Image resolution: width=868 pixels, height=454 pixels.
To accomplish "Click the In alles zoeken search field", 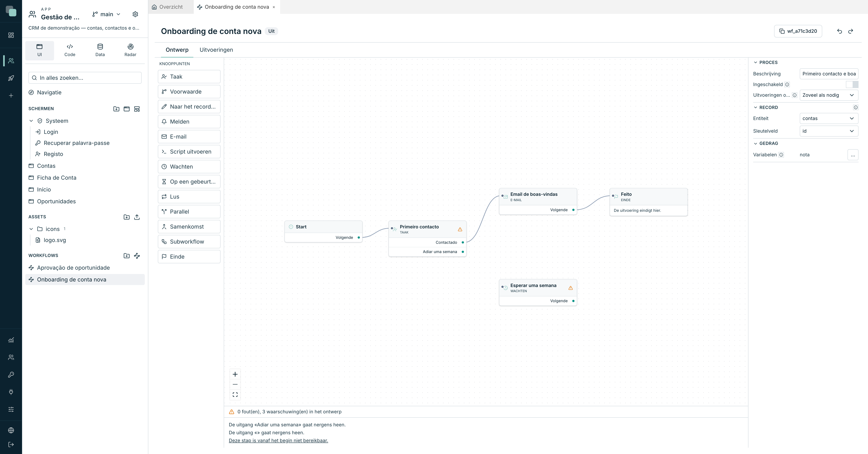I will click(x=85, y=78).
